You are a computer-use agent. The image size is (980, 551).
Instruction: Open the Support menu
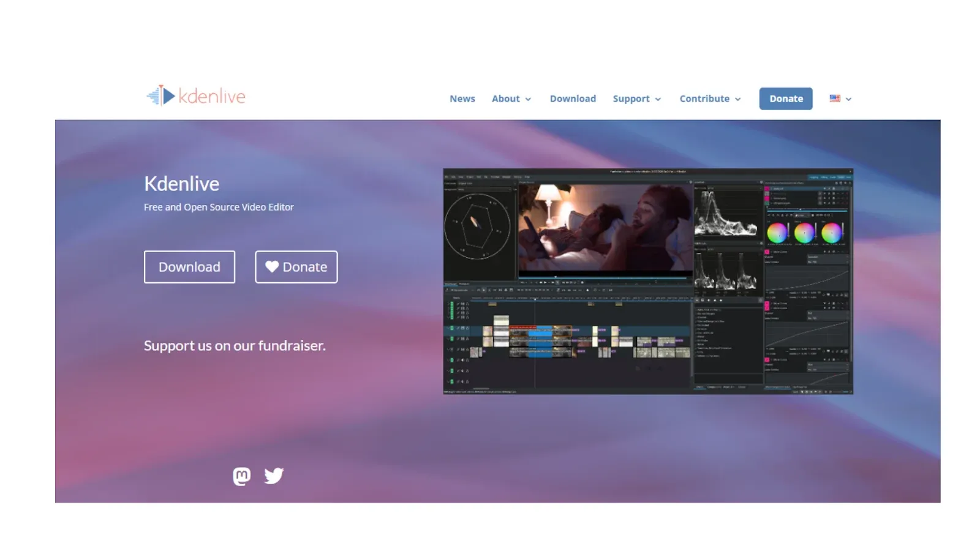(x=631, y=99)
